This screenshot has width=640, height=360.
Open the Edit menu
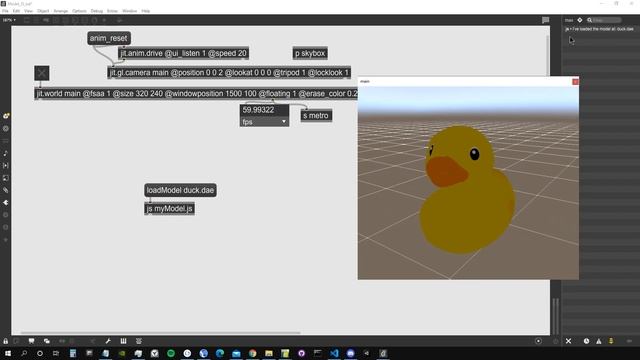(x=16, y=11)
